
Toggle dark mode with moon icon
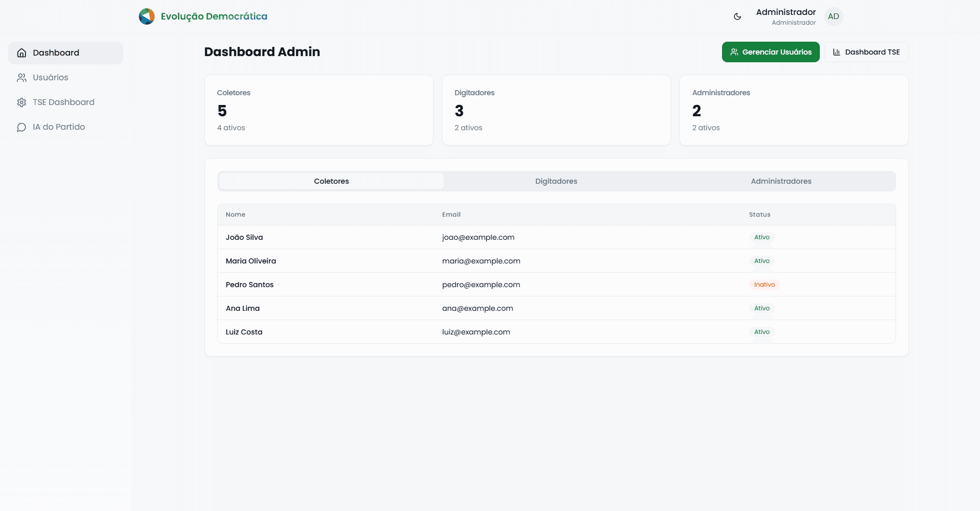tap(737, 16)
